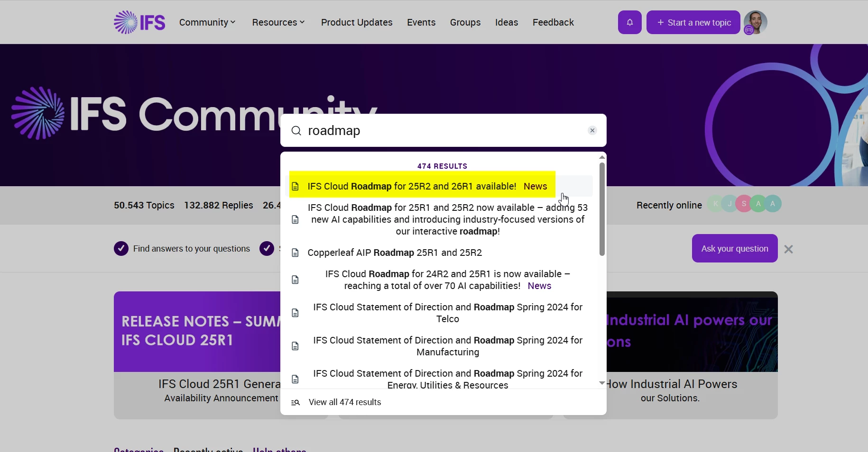The image size is (868, 452).
Task: Click the search magnifier icon
Action: pyautogui.click(x=296, y=131)
